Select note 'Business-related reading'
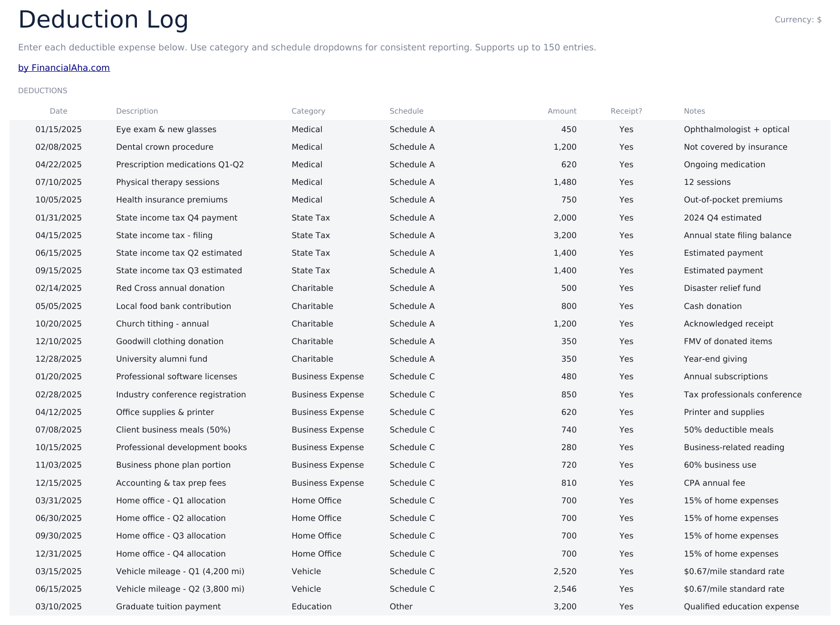The image size is (840, 625). pyautogui.click(x=734, y=447)
